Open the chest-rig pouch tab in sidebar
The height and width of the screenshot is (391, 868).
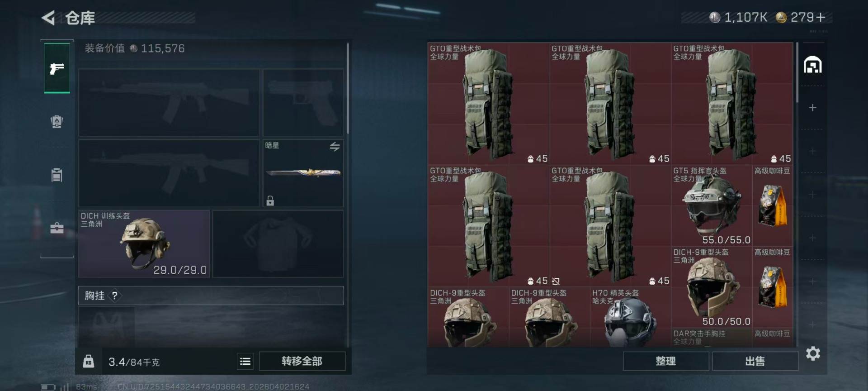(57, 175)
